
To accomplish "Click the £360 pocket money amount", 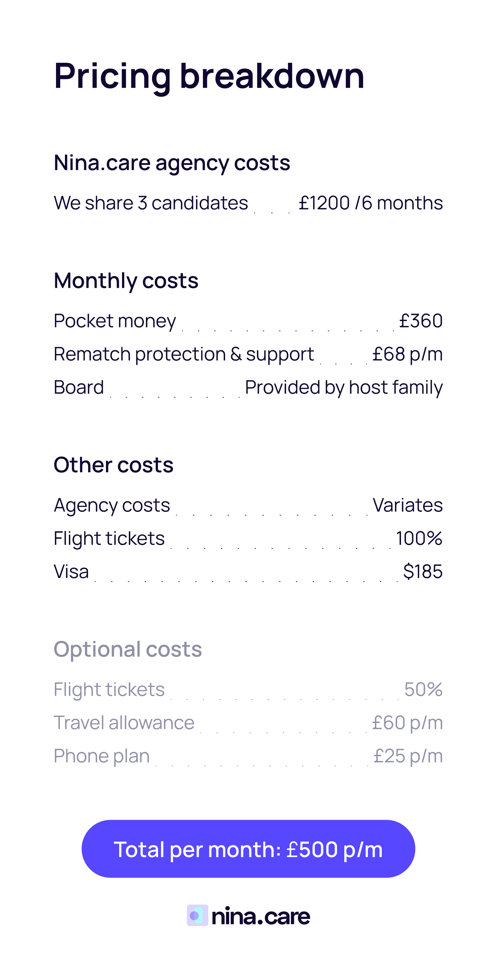I will pos(421,321).
